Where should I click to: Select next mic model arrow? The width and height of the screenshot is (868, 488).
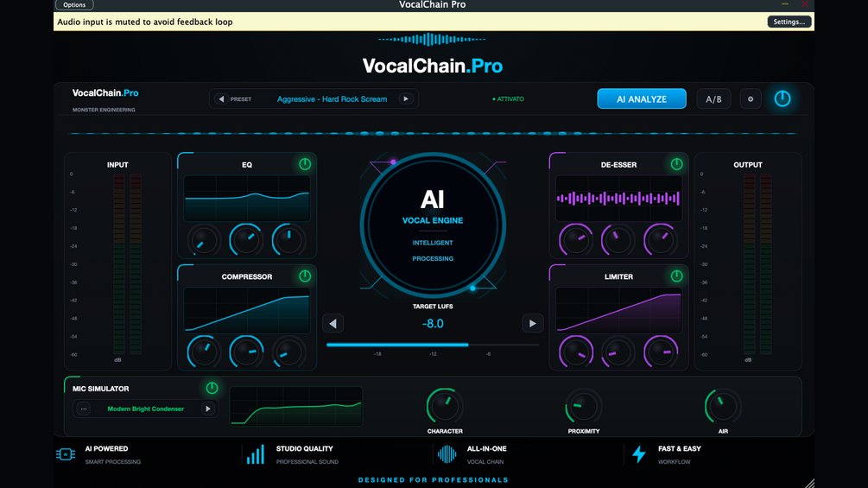[x=208, y=409]
